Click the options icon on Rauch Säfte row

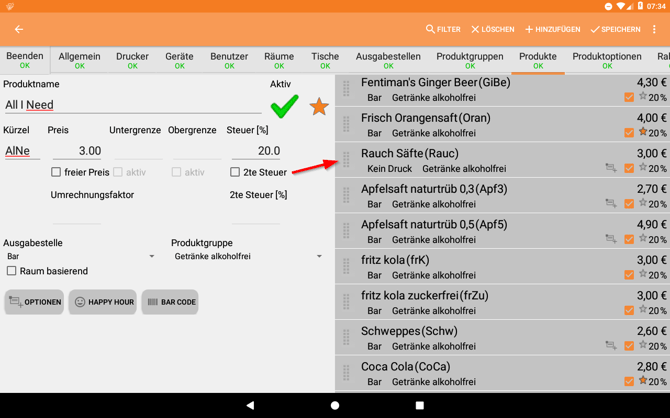click(610, 168)
